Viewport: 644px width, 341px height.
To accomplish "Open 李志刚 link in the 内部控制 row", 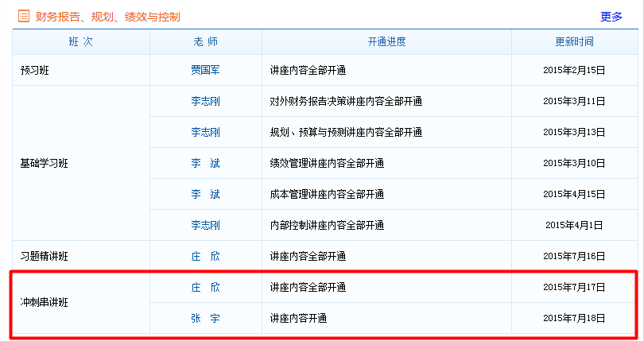I will [205, 225].
